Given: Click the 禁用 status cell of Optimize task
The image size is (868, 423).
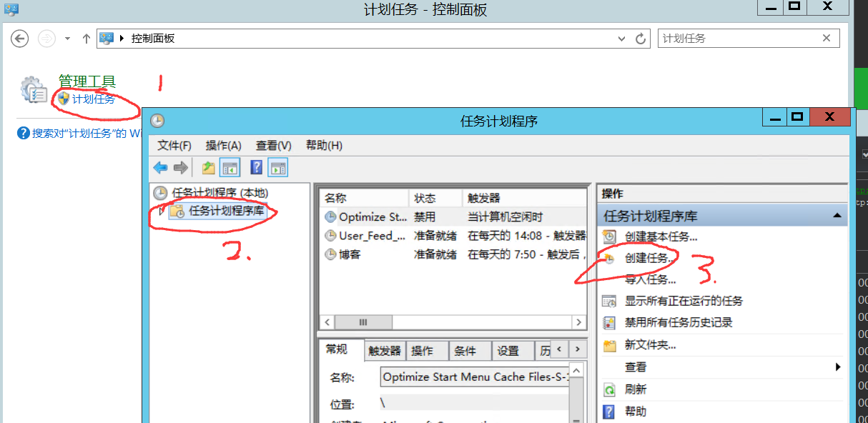Looking at the screenshot, I should (x=435, y=217).
